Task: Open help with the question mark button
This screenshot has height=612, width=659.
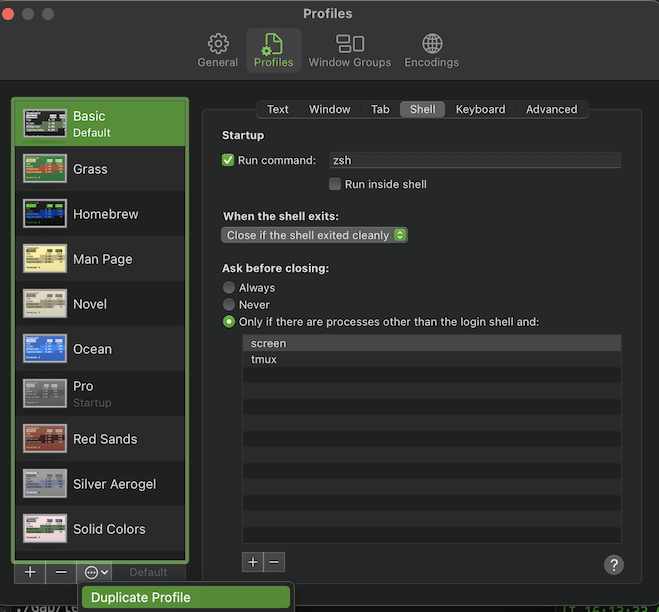Action: (614, 565)
